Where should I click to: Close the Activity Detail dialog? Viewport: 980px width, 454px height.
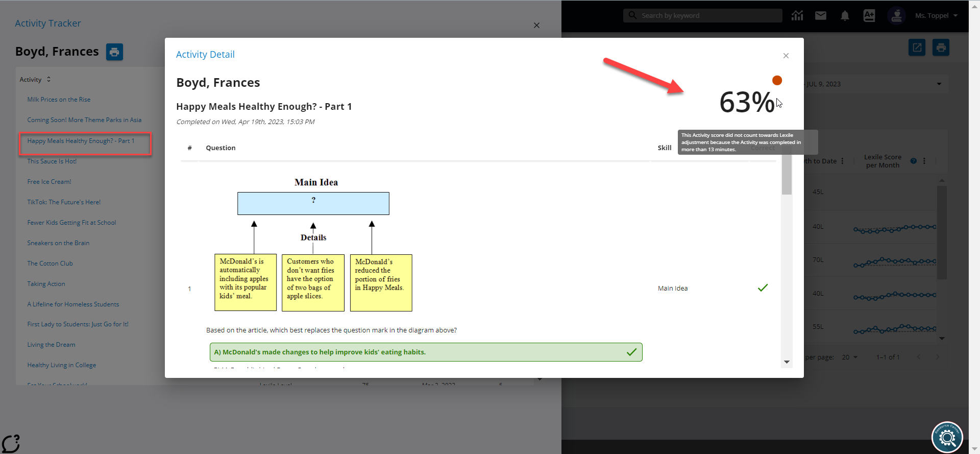pos(786,56)
